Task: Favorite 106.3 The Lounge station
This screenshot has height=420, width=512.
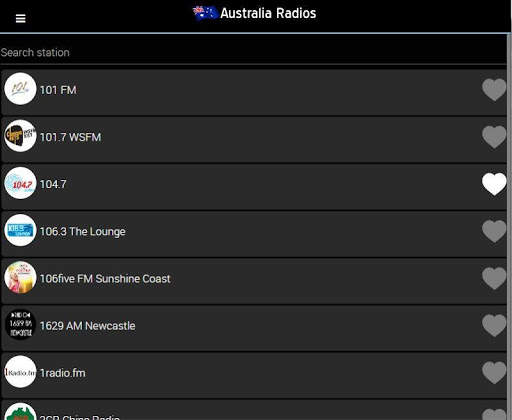Action: 494,231
